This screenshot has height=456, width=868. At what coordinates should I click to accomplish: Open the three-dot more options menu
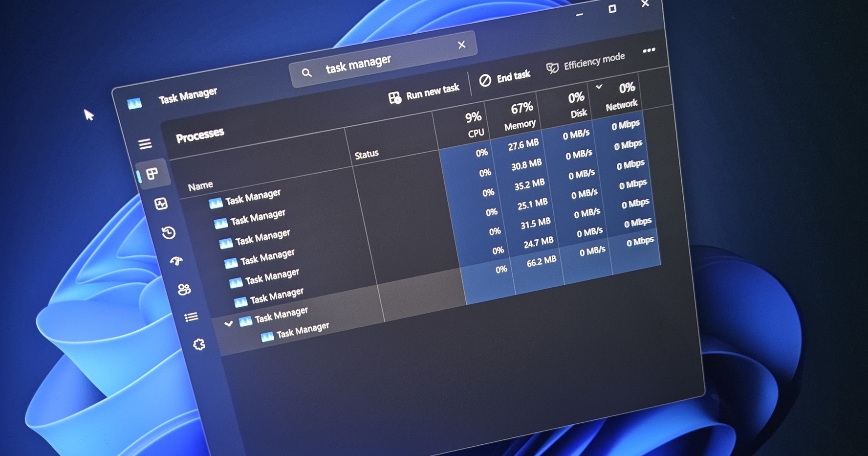click(x=649, y=50)
